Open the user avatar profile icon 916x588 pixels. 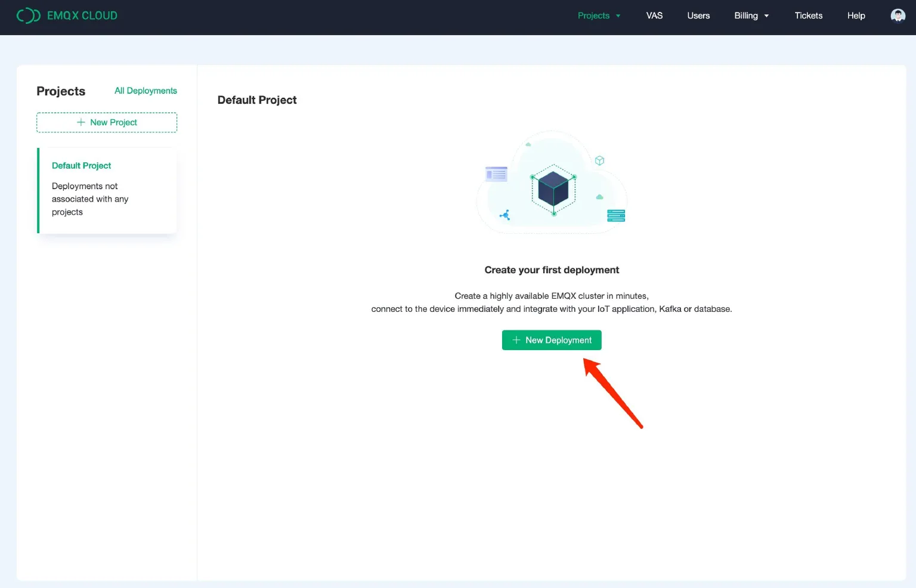(898, 15)
